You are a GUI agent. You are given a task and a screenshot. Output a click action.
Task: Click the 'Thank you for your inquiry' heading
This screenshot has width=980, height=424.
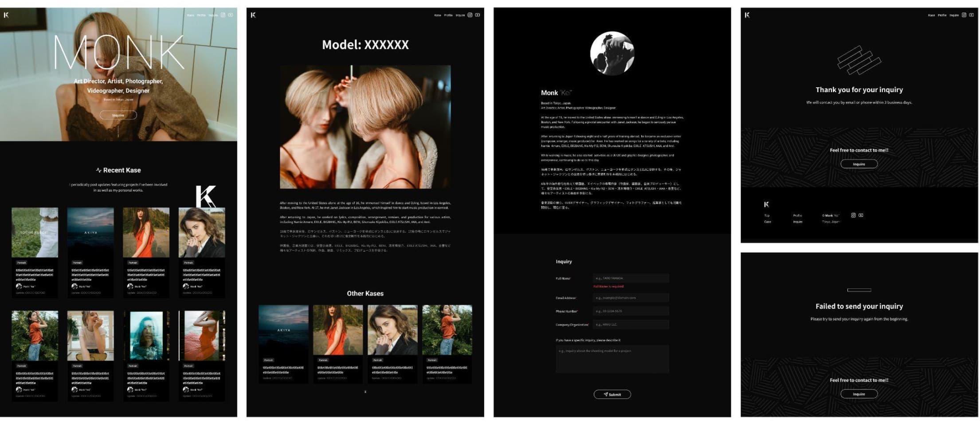click(859, 89)
